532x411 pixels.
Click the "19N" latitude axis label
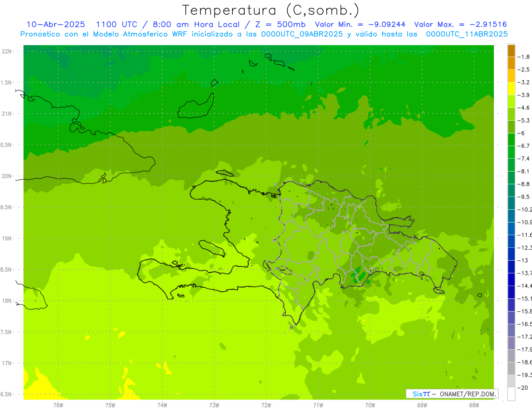pyautogui.click(x=7, y=239)
